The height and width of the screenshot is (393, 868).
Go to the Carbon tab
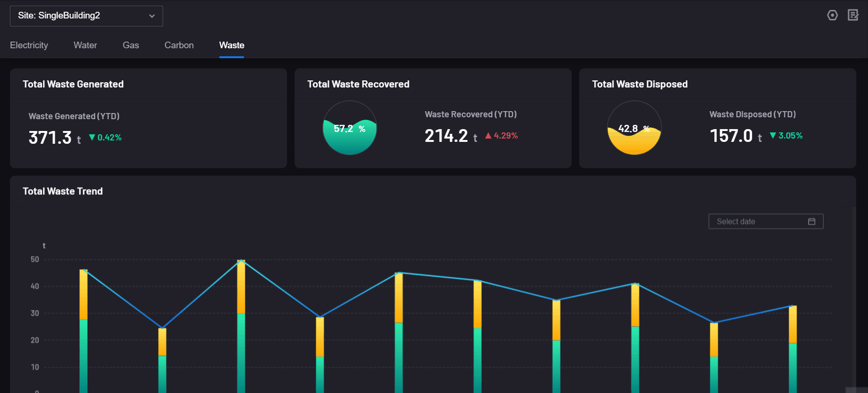tap(179, 45)
